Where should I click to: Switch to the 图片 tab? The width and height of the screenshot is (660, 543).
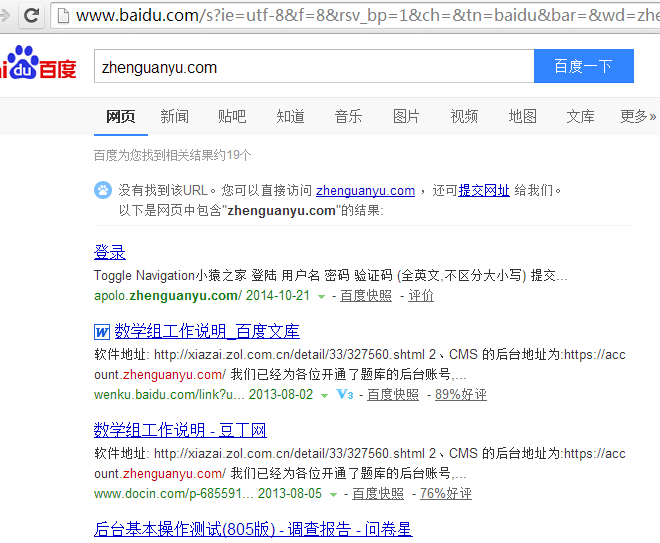click(406, 116)
